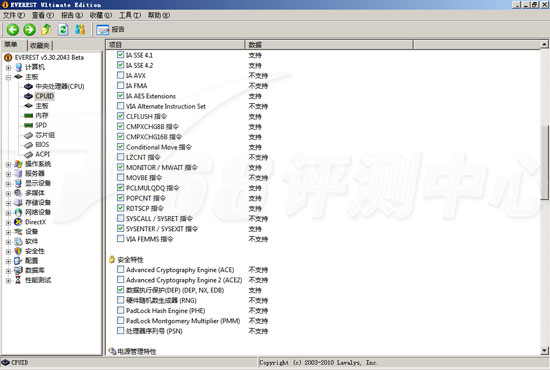This screenshot has height=370, width=550.
Task: Expand the 服务器 tree node
Action: pyautogui.click(x=8, y=174)
